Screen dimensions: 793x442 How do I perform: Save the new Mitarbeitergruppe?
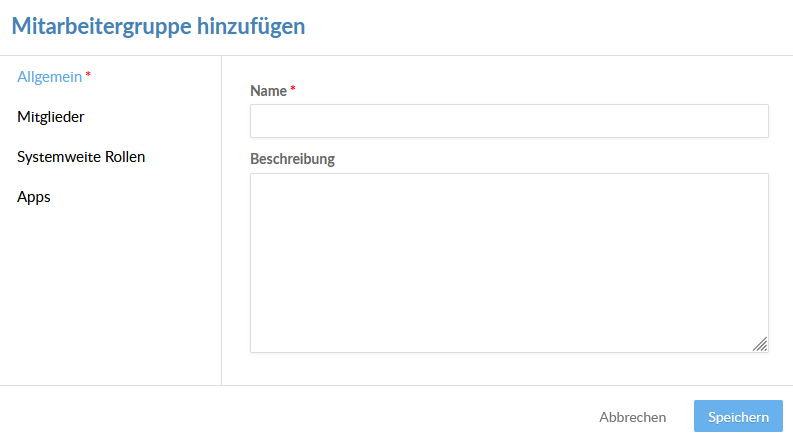(x=738, y=416)
